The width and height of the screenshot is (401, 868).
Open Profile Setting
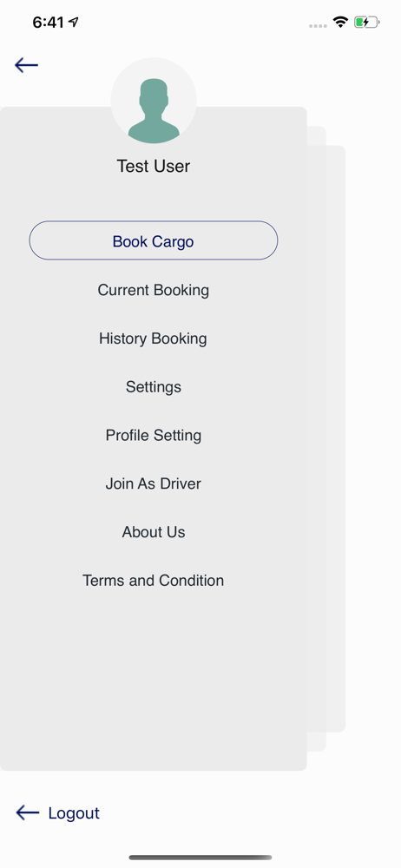pos(154,435)
